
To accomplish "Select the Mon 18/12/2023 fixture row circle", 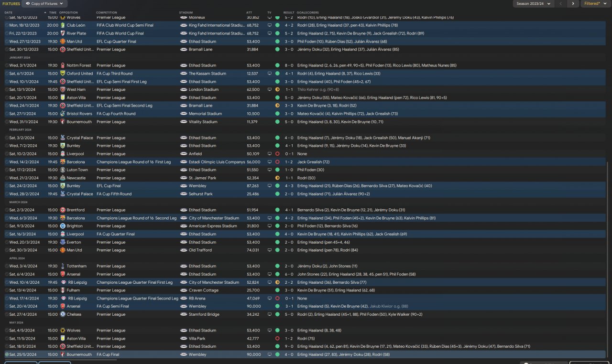I will pyautogui.click(x=7, y=25).
